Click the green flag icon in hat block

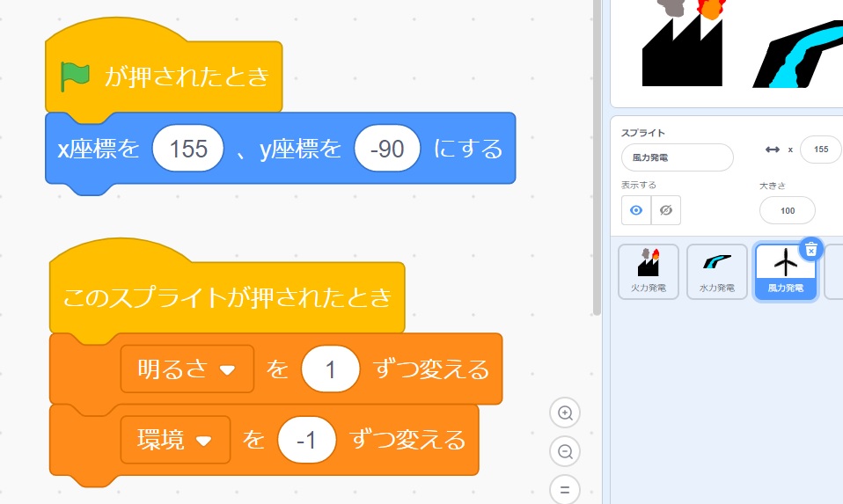coord(76,77)
